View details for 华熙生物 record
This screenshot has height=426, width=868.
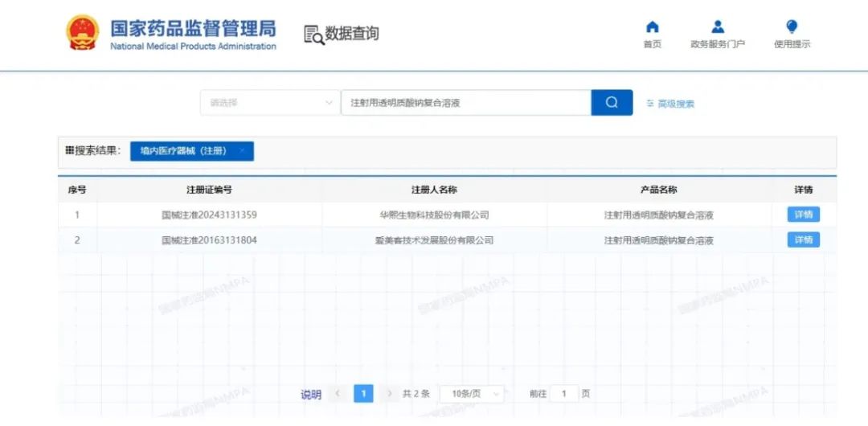[x=803, y=215]
